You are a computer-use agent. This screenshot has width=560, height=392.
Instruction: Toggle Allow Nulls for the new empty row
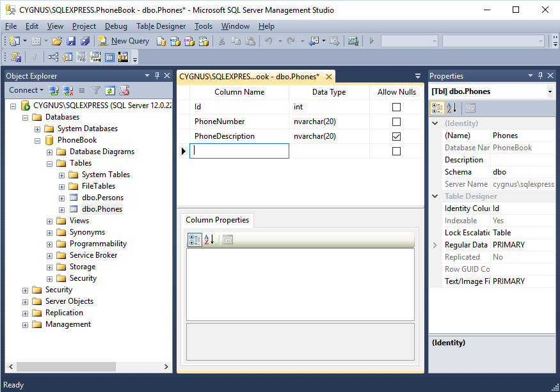coord(396,151)
